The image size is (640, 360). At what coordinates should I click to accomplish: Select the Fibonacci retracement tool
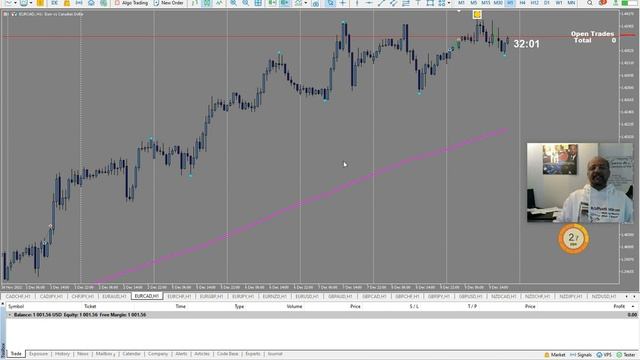coord(406,3)
